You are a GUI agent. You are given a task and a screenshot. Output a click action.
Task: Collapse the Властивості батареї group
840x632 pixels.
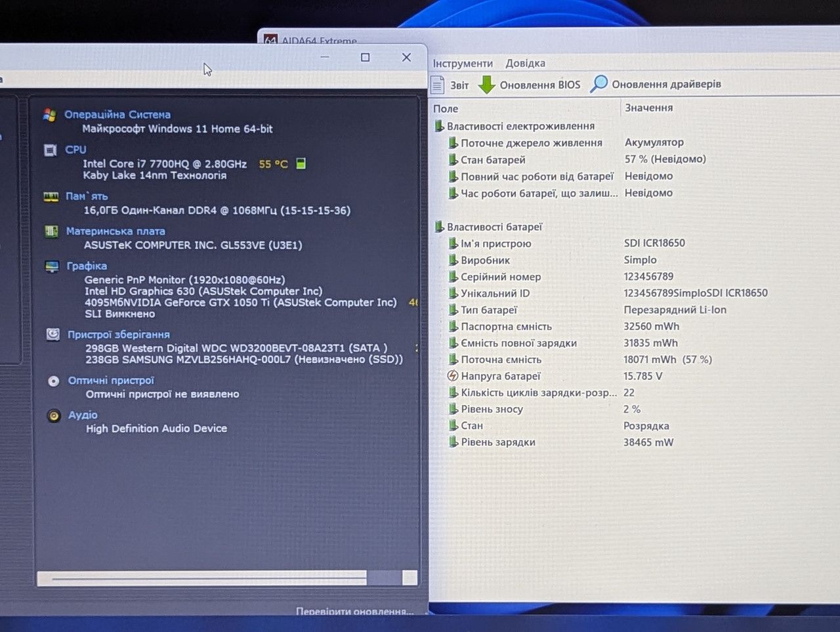coord(439,227)
